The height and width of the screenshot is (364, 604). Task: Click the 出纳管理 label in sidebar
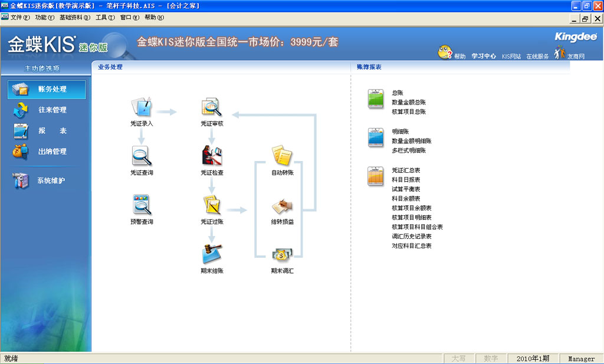pyautogui.click(x=52, y=152)
